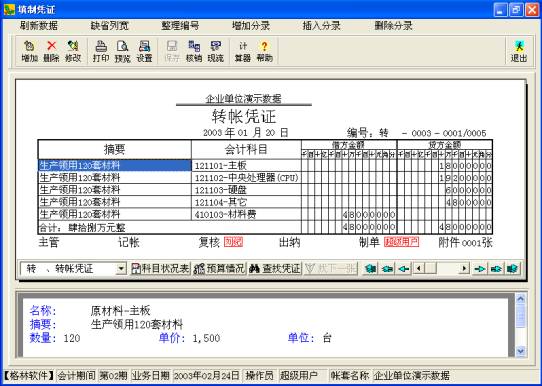542x386 pixels.
Task: Open 设置 (Settings) toolbar icon
Action: [144, 51]
